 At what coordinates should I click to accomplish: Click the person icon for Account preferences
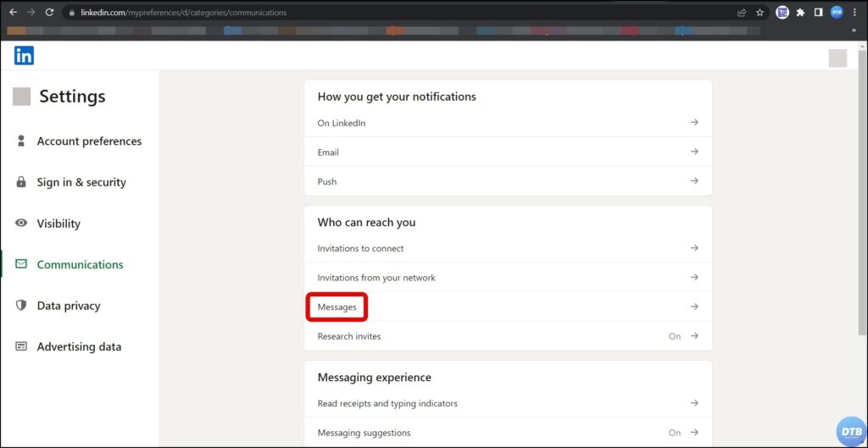pos(21,141)
